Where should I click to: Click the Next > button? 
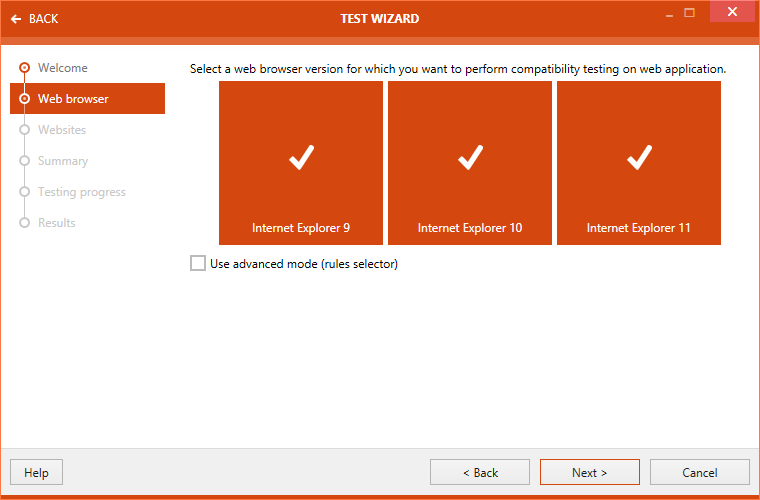point(590,472)
